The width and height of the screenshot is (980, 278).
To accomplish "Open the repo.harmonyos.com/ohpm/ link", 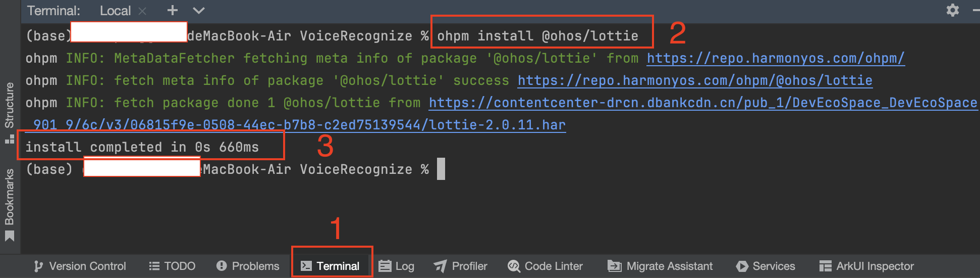I will 776,58.
